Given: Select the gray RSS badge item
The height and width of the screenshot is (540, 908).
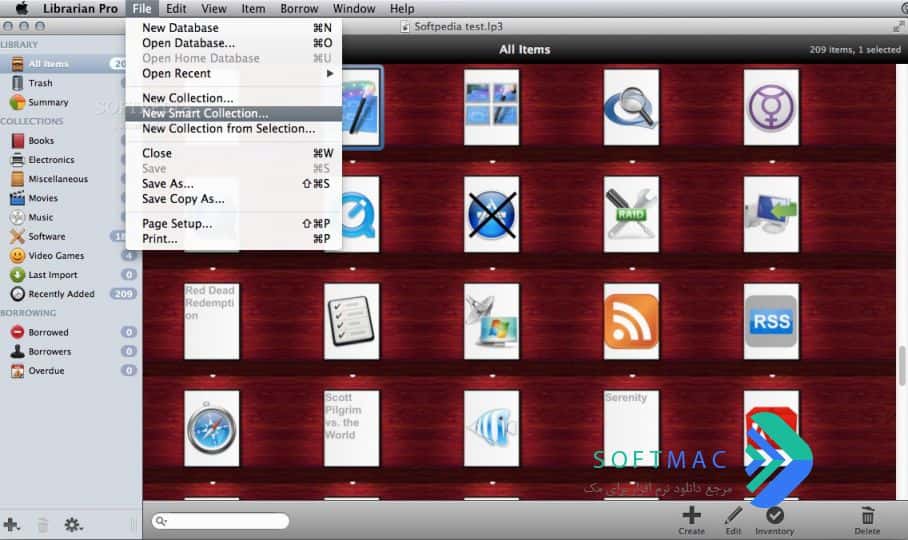Looking at the screenshot, I should click(771, 321).
